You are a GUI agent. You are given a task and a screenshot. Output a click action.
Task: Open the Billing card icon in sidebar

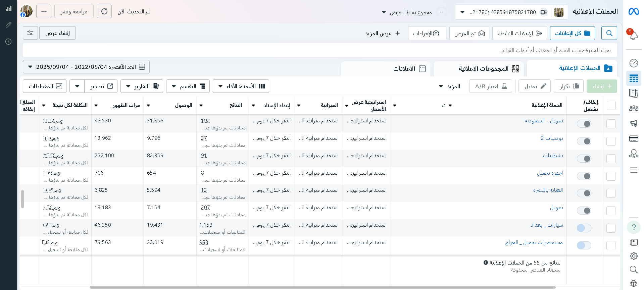633,139
